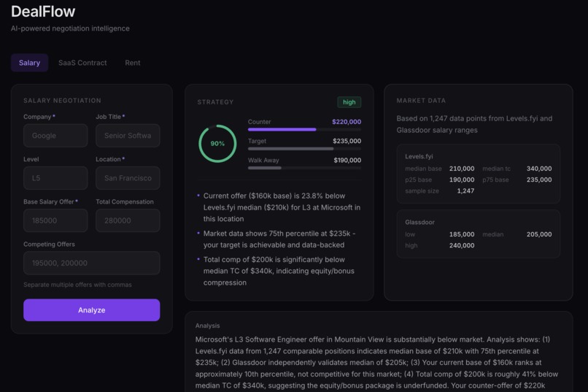588x392 pixels.
Task: Click the high confidence badge
Action: coord(349,102)
